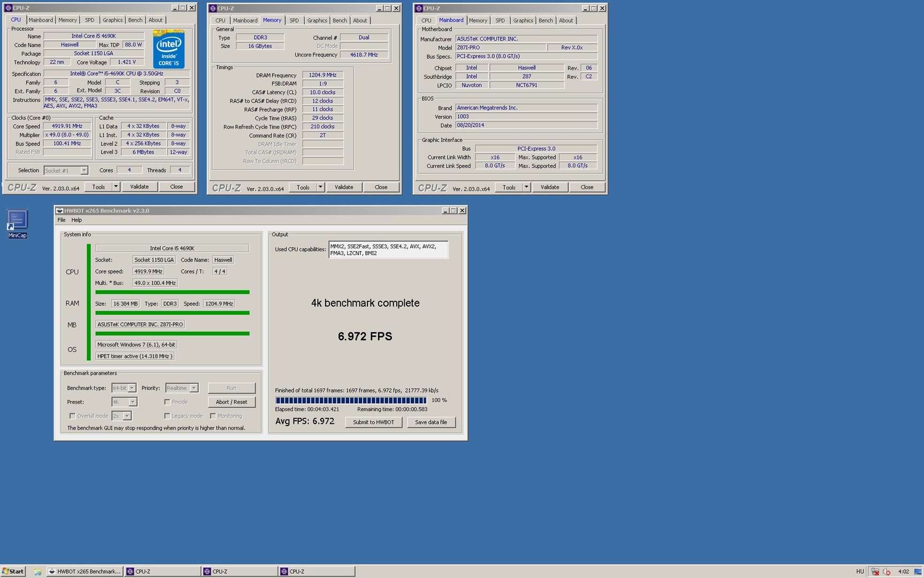Open Help menu in HWBOT x265 Benchmark

pos(76,220)
